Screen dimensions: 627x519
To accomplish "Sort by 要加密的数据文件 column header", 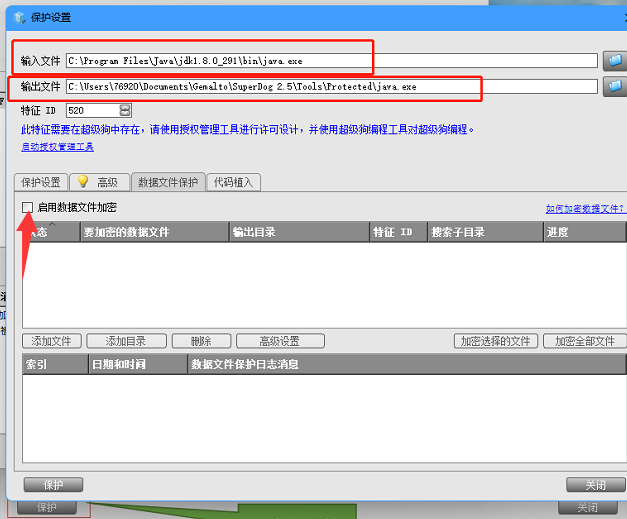I will (x=154, y=232).
